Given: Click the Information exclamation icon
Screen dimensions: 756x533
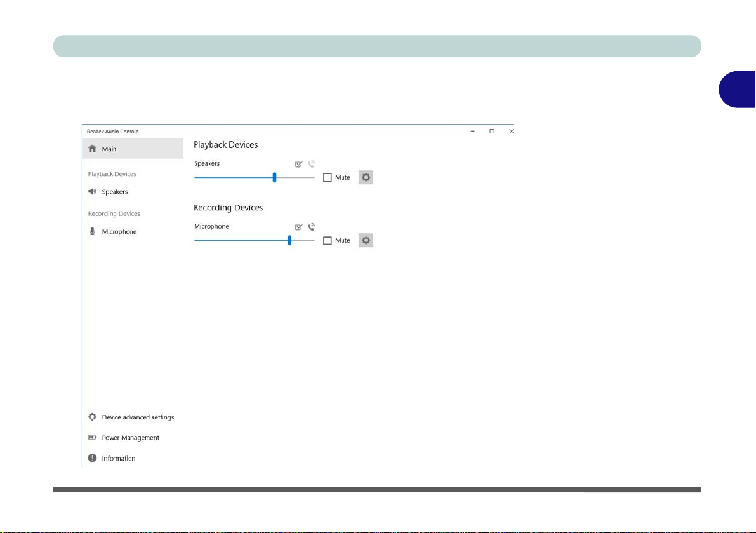Looking at the screenshot, I should (x=92, y=458).
